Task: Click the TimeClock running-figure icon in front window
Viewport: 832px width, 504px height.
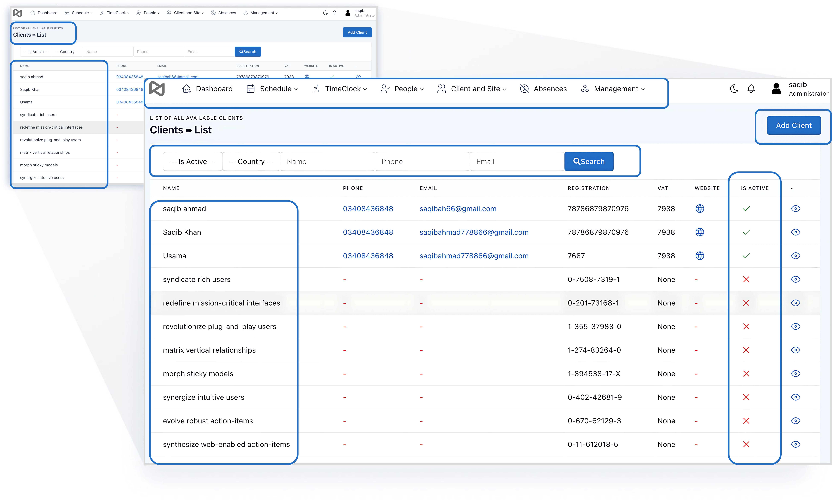Action: [316, 89]
